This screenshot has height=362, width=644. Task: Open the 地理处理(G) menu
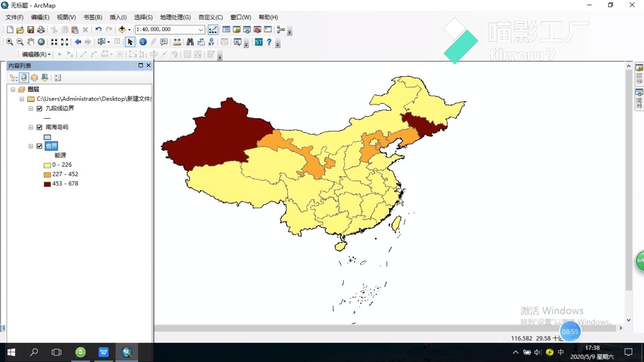175,17
